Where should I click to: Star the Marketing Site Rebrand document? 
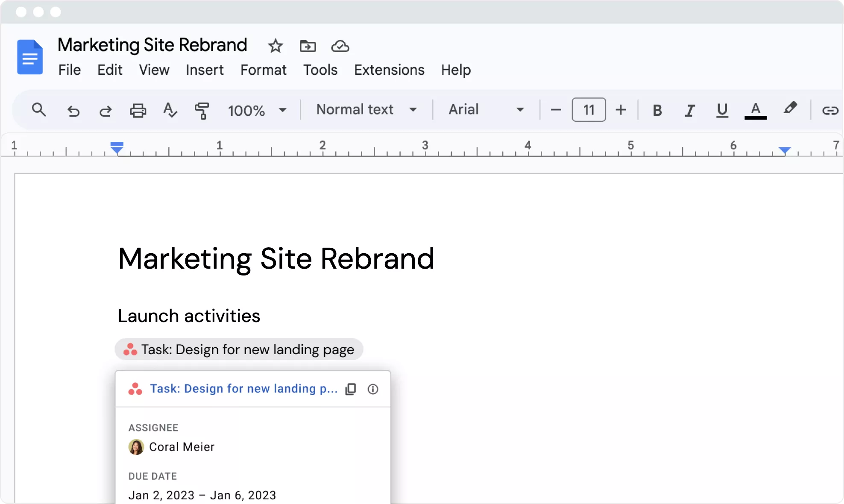point(275,46)
